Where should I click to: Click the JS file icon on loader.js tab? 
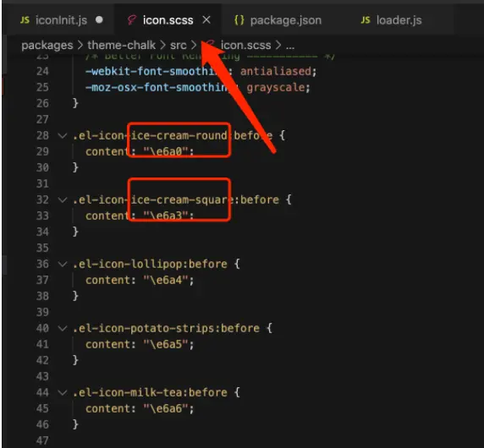366,20
